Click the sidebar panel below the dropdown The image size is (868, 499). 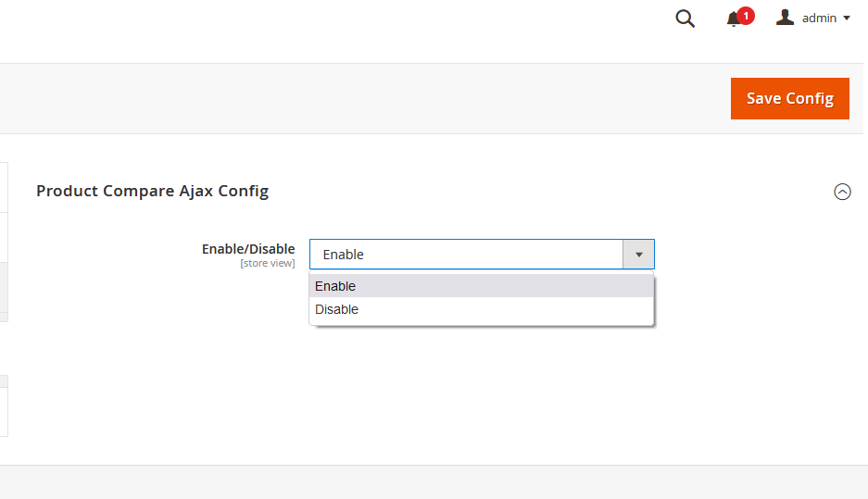coord(4,411)
